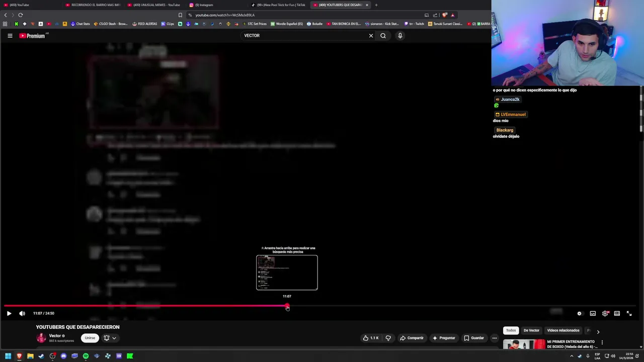Open CS:GO Stash bookmark
This screenshot has height=362, width=644.
point(111,24)
